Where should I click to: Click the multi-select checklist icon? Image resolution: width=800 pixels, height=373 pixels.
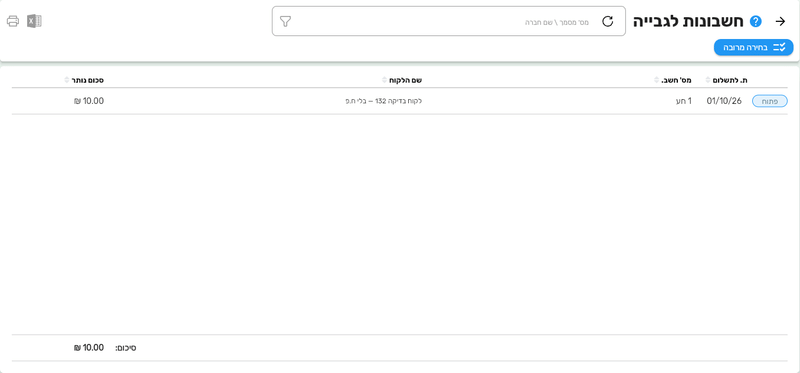[x=779, y=47]
